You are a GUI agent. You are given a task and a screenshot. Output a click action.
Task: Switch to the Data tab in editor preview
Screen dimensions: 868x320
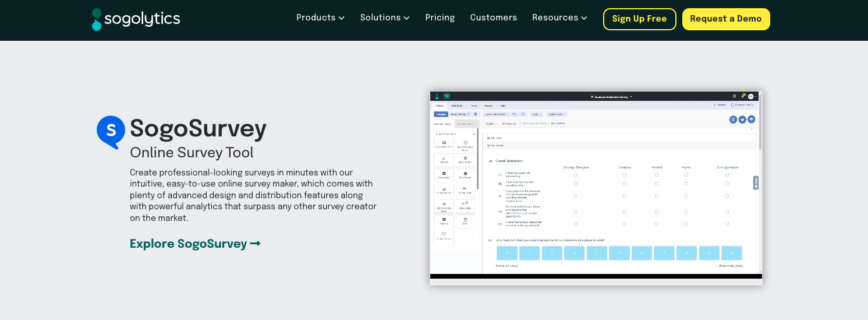[x=503, y=106]
